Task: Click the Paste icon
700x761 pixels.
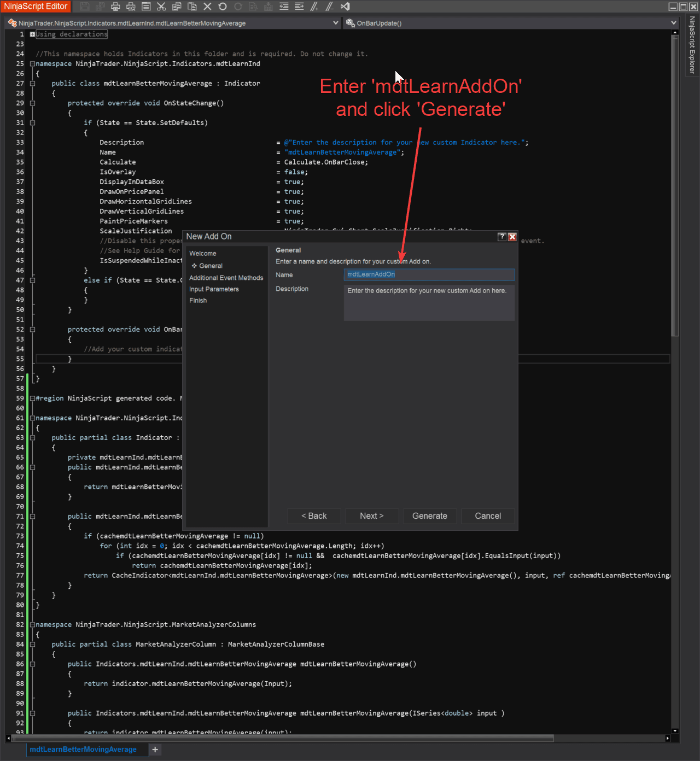Action: (x=192, y=7)
